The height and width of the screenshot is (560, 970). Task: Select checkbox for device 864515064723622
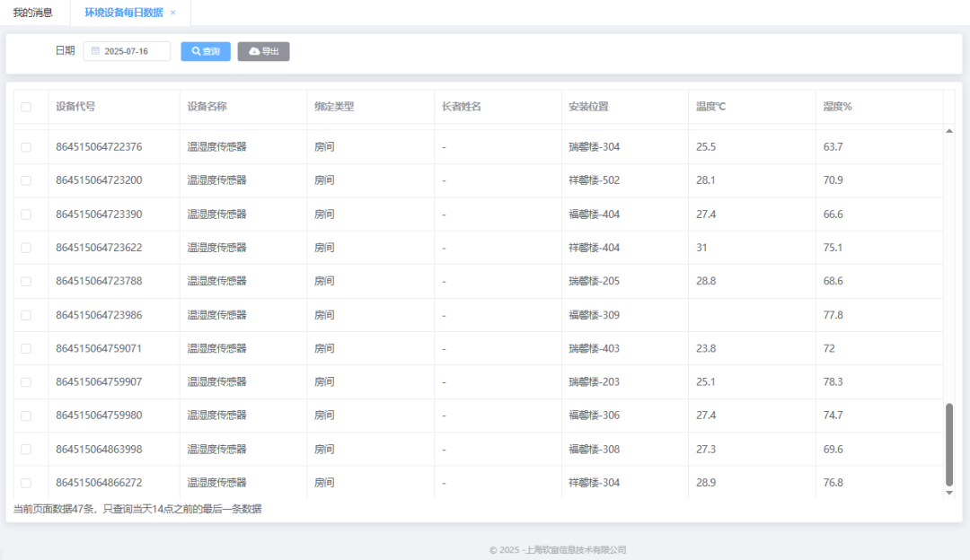click(26, 248)
